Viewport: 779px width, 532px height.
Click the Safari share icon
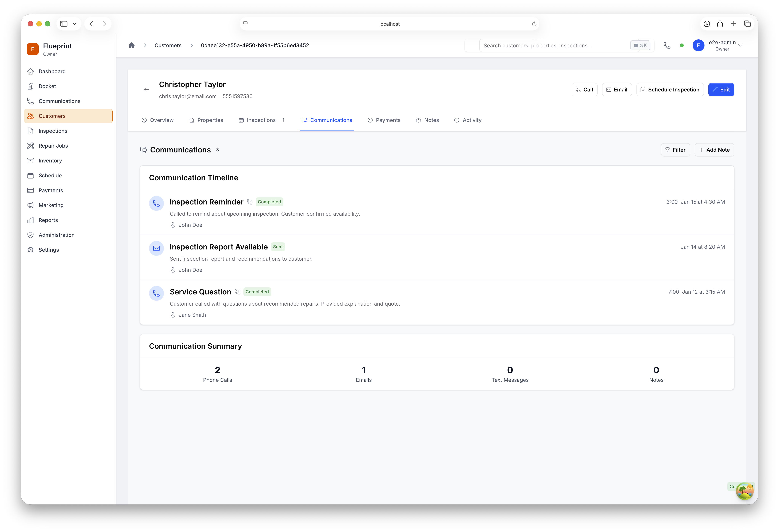[x=720, y=24]
